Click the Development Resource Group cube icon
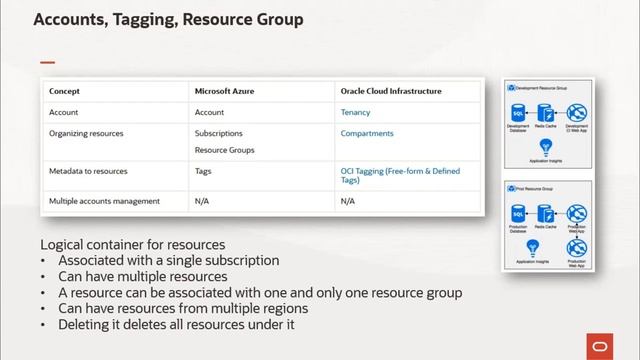640x360 pixels. pyautogui.click(x=511, y=88)
